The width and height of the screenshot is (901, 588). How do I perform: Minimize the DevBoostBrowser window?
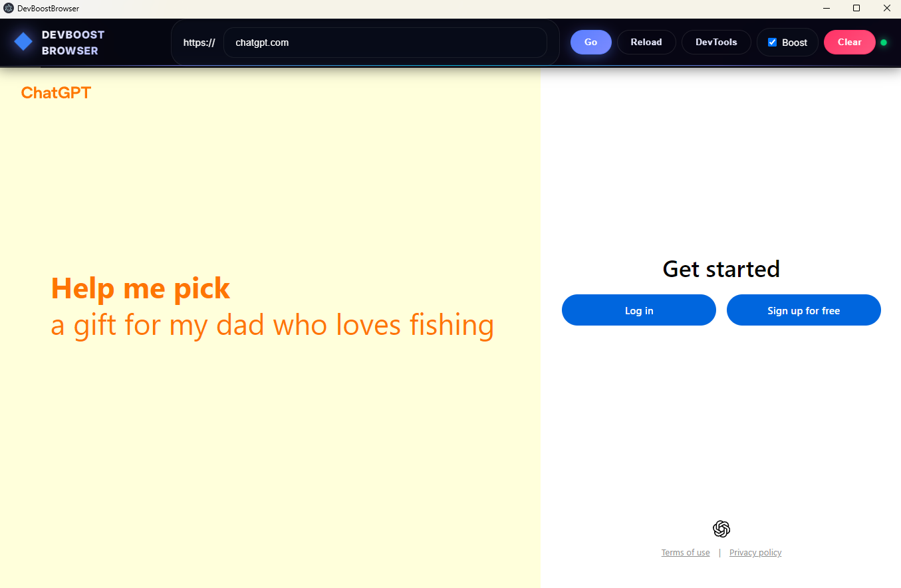[827, 9]
